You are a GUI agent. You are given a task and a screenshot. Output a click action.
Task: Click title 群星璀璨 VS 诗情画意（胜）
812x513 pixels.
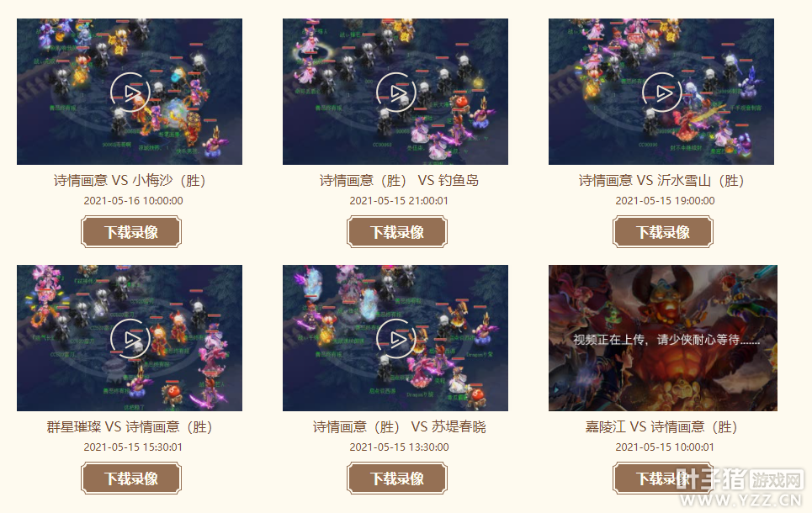coord(130,427)
